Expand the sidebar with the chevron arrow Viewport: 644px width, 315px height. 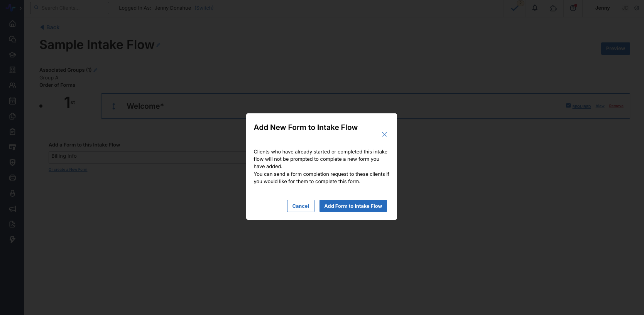pyautogui.click(x=20, y=8)
